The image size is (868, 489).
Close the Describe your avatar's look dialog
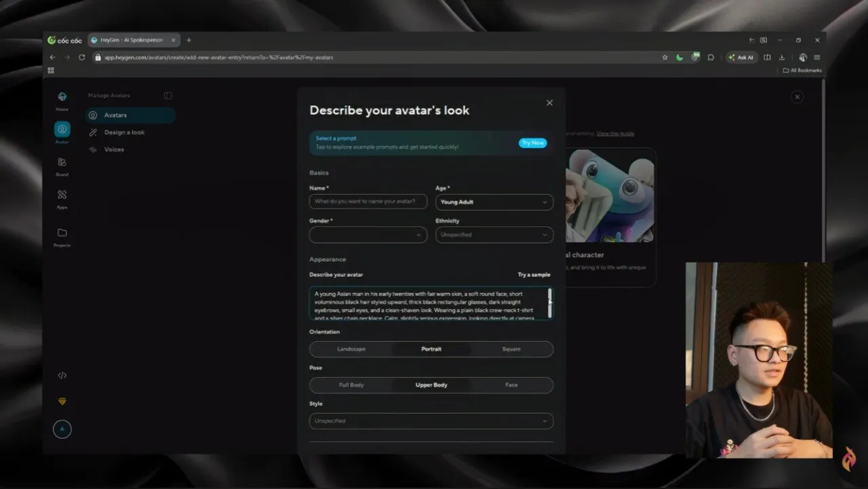(549, 102)
